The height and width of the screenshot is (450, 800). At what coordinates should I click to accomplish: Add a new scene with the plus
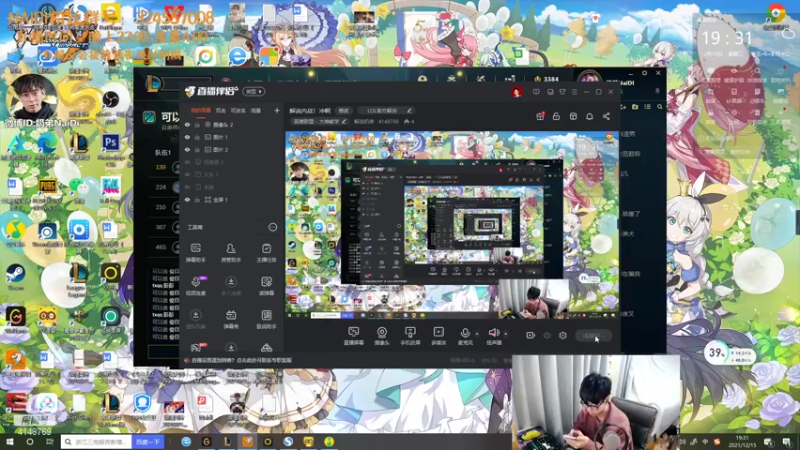pos(277,110)
